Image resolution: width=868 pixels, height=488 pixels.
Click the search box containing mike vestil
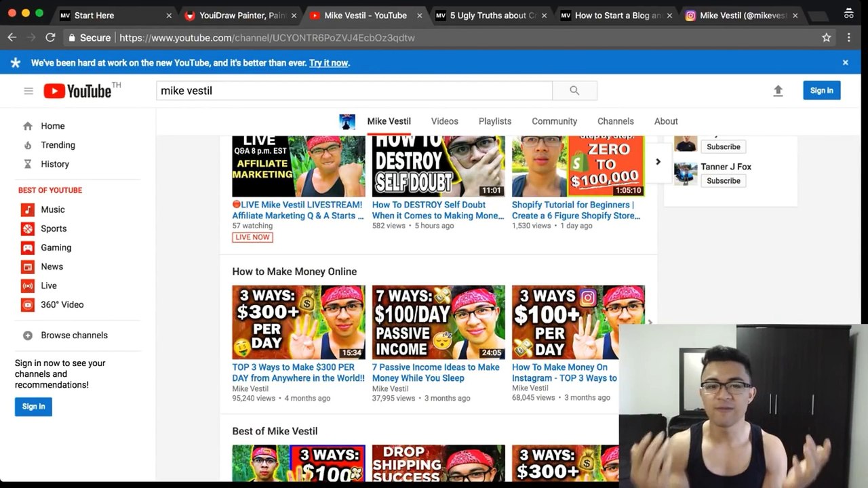point(354,91)
